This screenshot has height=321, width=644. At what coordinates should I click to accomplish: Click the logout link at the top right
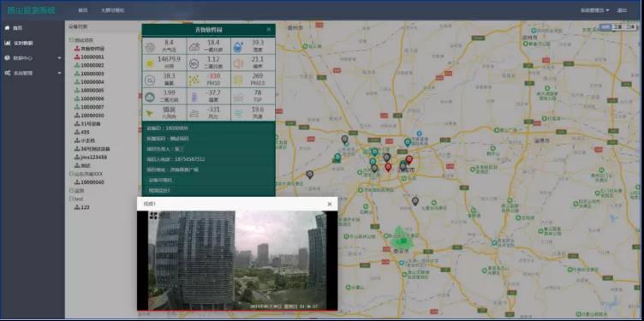click(622, 10)
